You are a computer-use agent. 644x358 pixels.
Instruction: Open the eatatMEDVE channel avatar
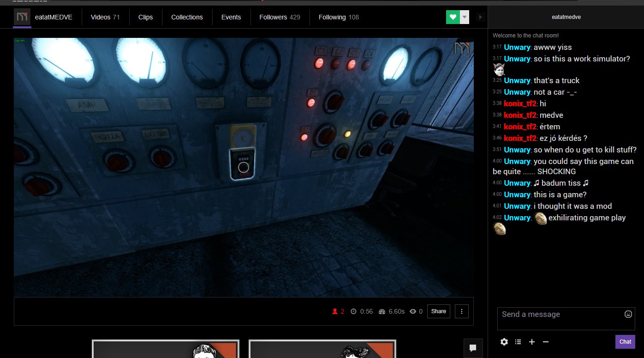point(22,17)
